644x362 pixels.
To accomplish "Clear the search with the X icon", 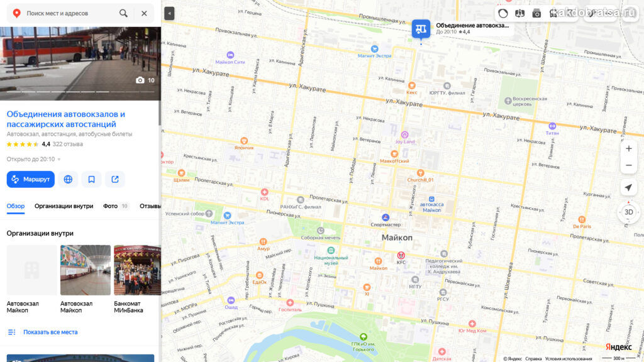I will (144, 13).
